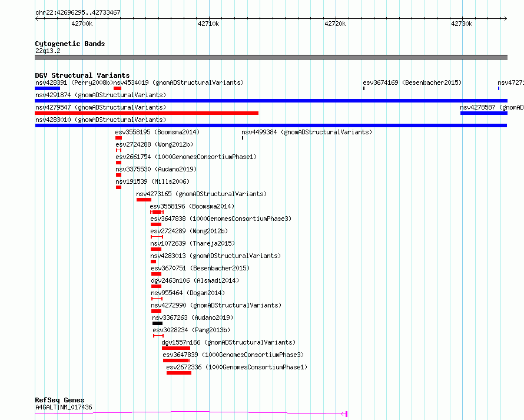Click esv2724289 (Wong2012b) variant label
This screenshot has height=420, width=524.
click(189, 231)
